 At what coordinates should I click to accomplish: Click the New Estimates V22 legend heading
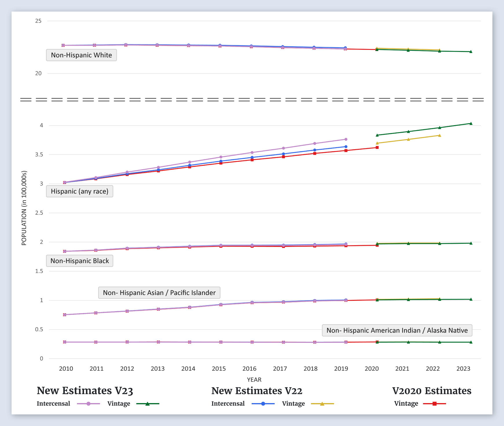point(257,391)
